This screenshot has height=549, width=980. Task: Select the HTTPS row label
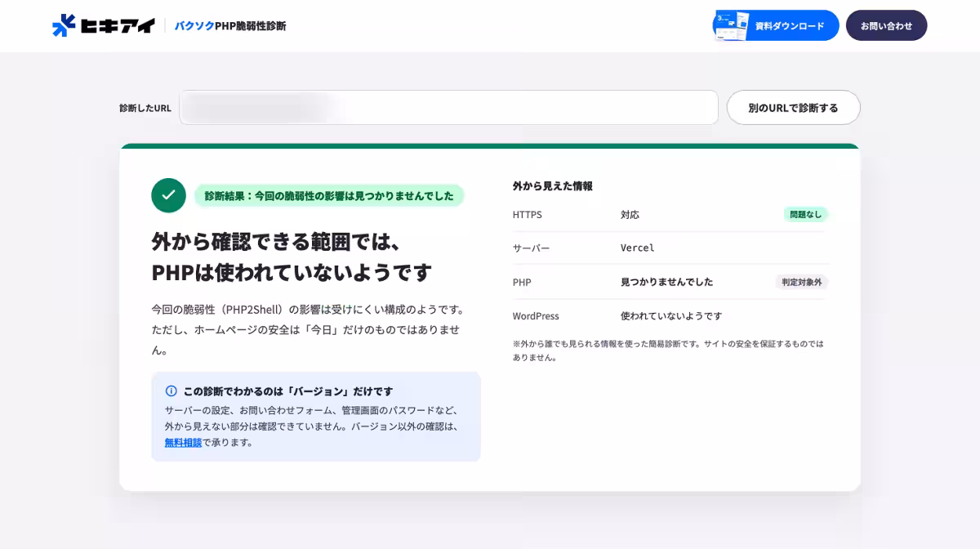(x=527, y=215)
